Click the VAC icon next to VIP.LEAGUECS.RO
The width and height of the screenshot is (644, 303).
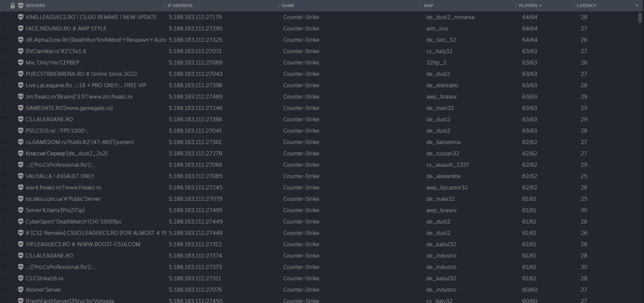click(21, 244)
